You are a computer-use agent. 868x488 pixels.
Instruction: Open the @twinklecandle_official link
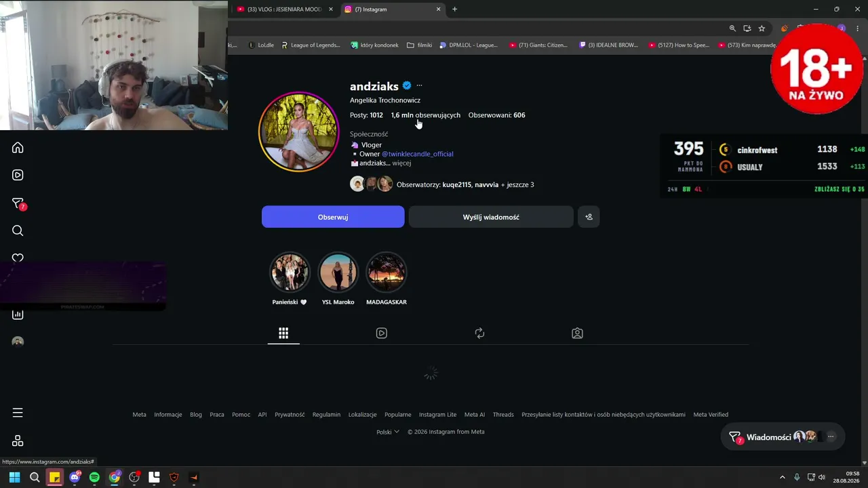(418, 154)
